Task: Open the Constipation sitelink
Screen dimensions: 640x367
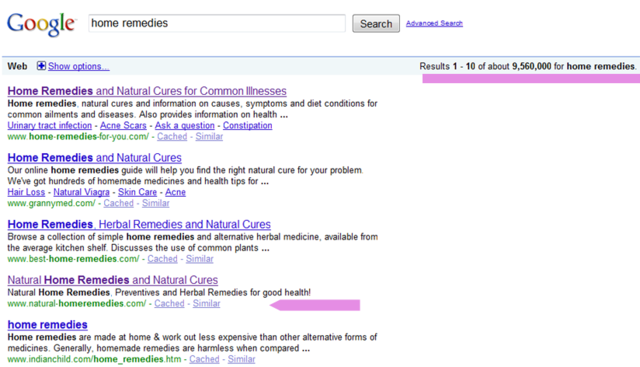Action: [247, 125]
